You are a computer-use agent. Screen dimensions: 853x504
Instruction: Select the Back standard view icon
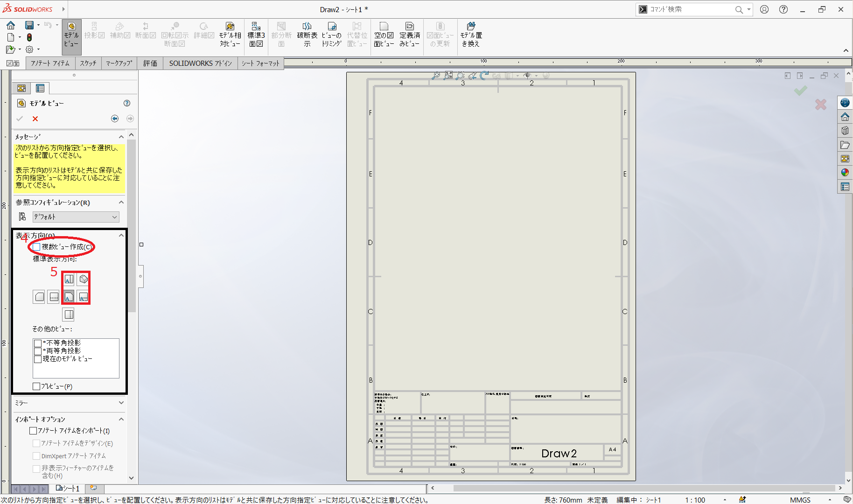(39, 297)
